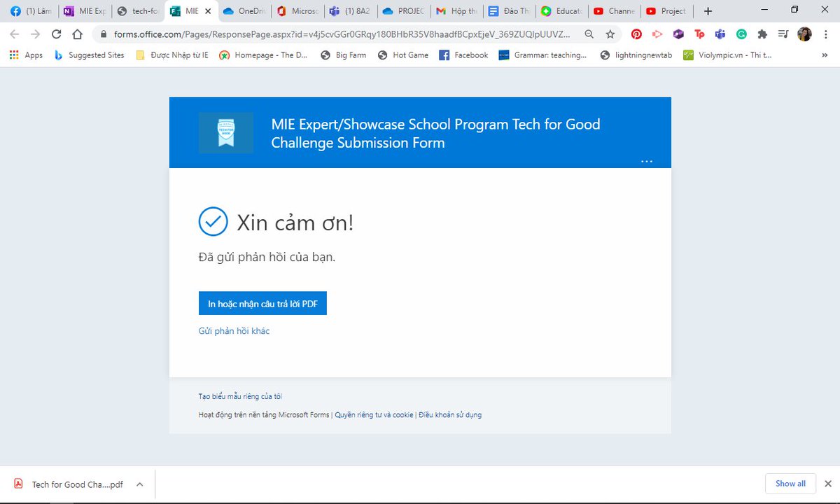Open Điều khoản sử dụng link
The width and height of the screenshot is (840, 504).
click(450, 414)
